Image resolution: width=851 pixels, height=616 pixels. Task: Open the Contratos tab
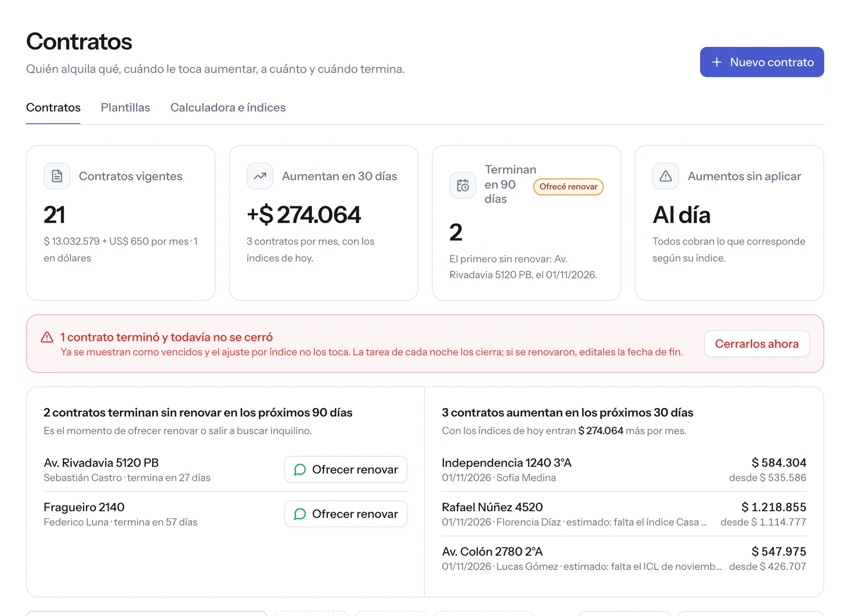53,107
